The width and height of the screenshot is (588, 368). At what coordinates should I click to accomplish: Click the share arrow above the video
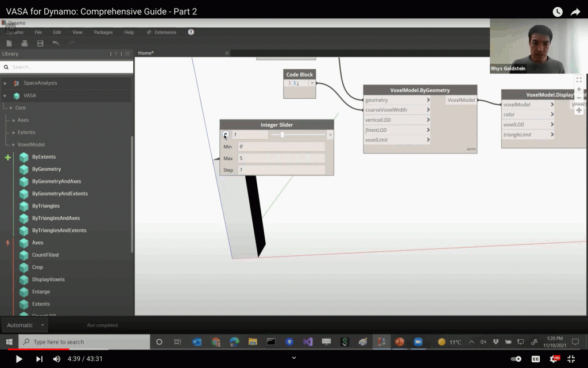coord(576,11)
